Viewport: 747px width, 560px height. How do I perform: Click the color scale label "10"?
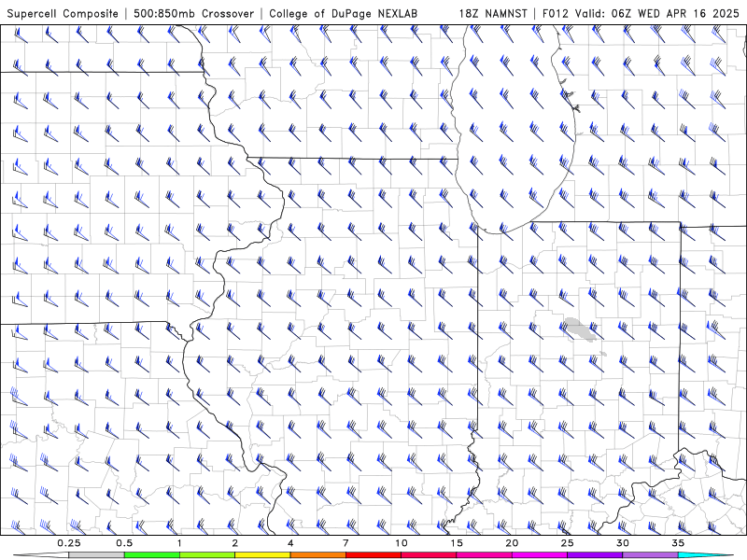tap(402, 543)
